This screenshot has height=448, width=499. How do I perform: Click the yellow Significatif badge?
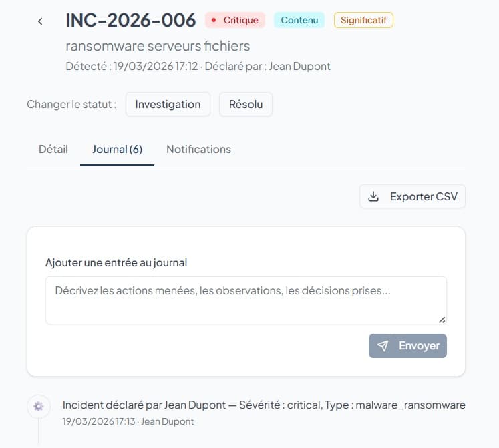[363, 20]
